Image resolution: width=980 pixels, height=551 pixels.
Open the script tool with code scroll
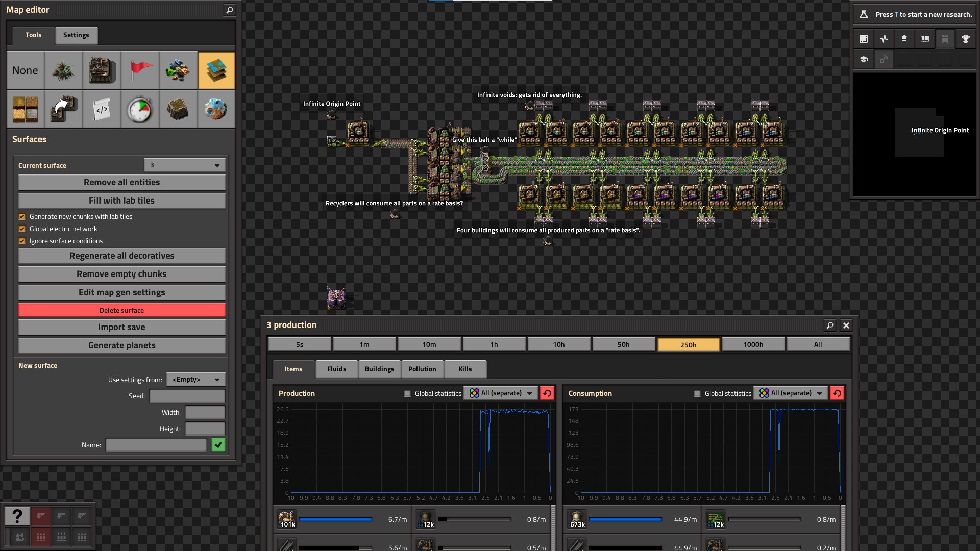tap(102, 109)
